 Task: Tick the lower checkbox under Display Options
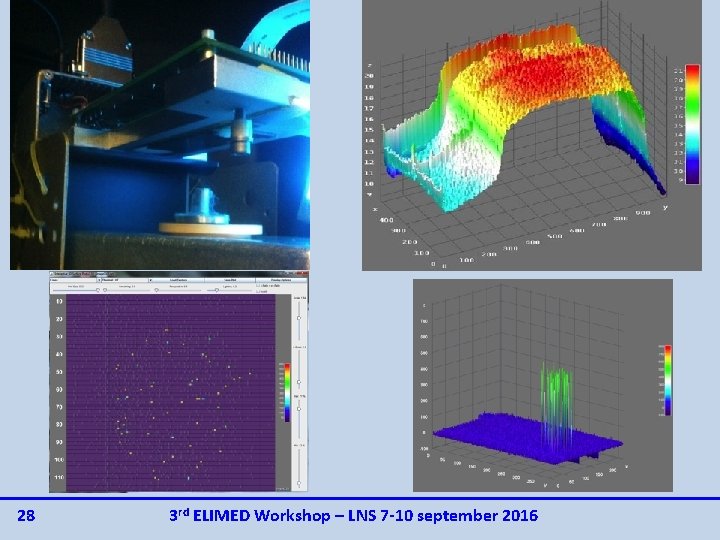(258, 291)
